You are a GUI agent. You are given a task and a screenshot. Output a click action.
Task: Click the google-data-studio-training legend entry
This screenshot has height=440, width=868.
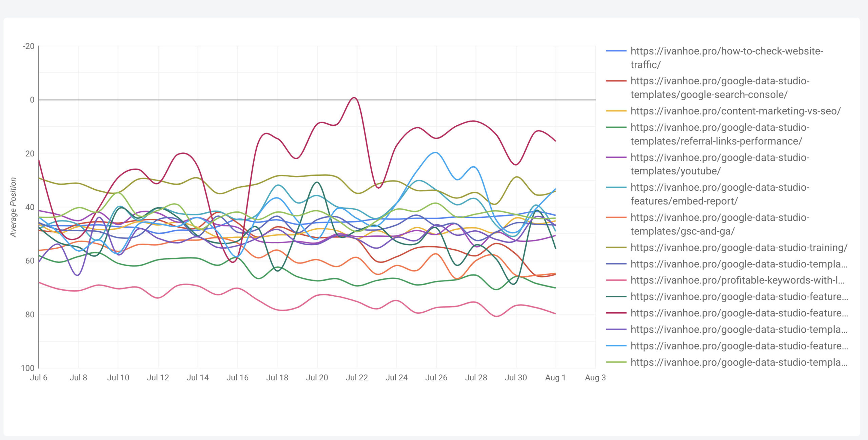point(738,248)
